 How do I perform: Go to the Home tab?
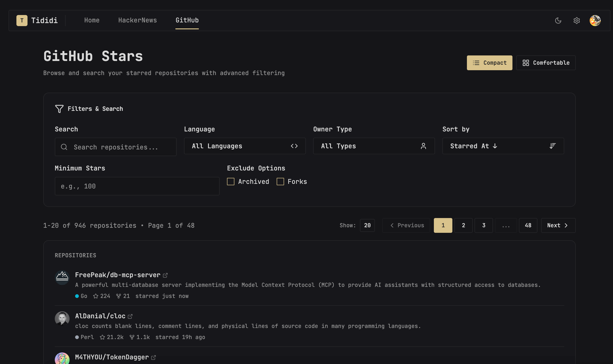[92, 20]
